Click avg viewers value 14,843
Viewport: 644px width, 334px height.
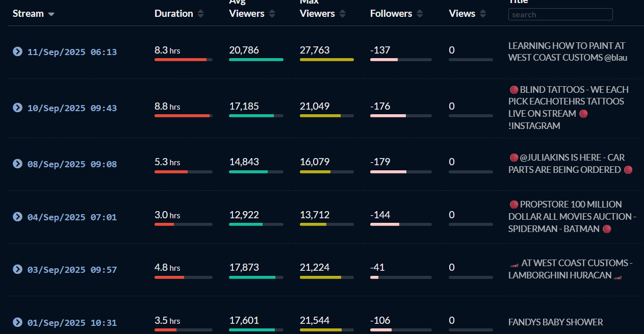tap(244, 162)
